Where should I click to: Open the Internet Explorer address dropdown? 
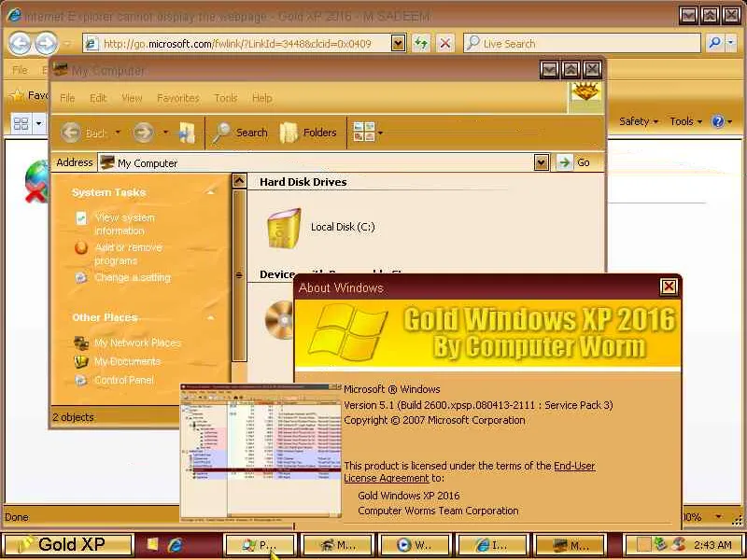(x=399, y=43)
